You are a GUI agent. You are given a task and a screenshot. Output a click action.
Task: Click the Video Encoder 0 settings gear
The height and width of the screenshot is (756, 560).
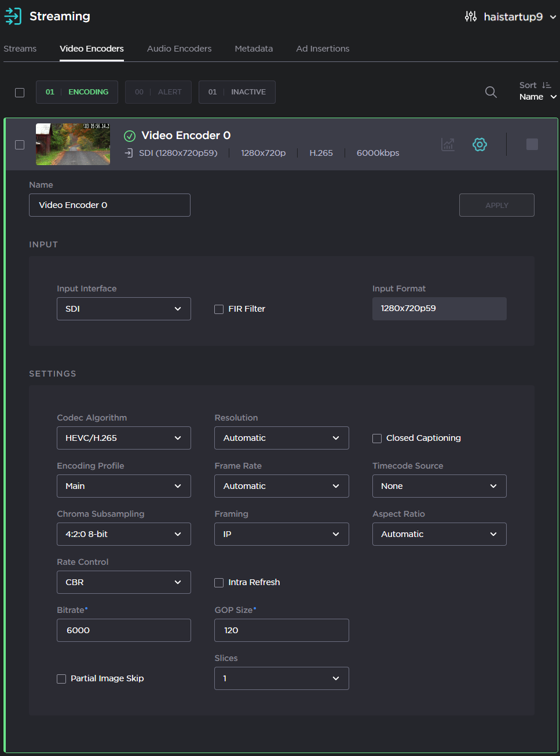click(480, 144)
